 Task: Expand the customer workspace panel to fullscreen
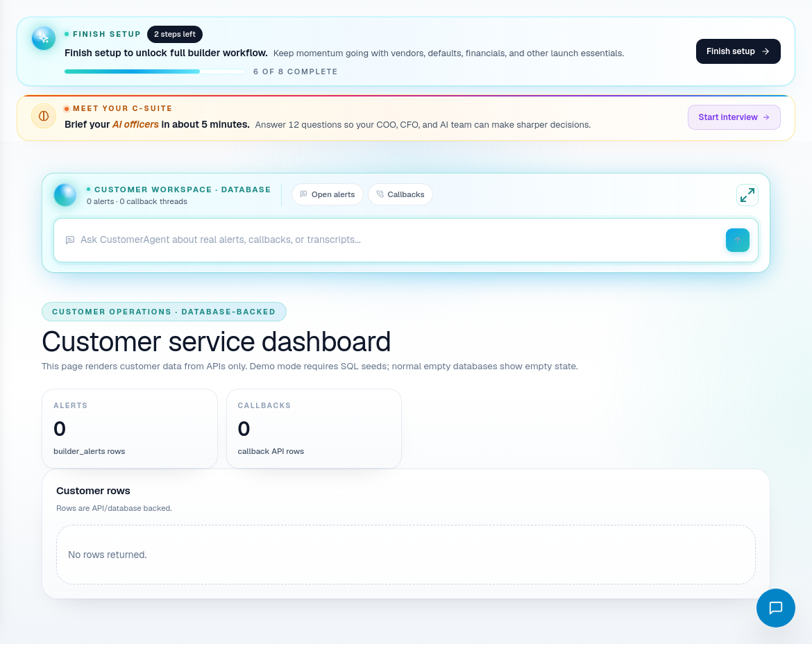pos(747,195)
